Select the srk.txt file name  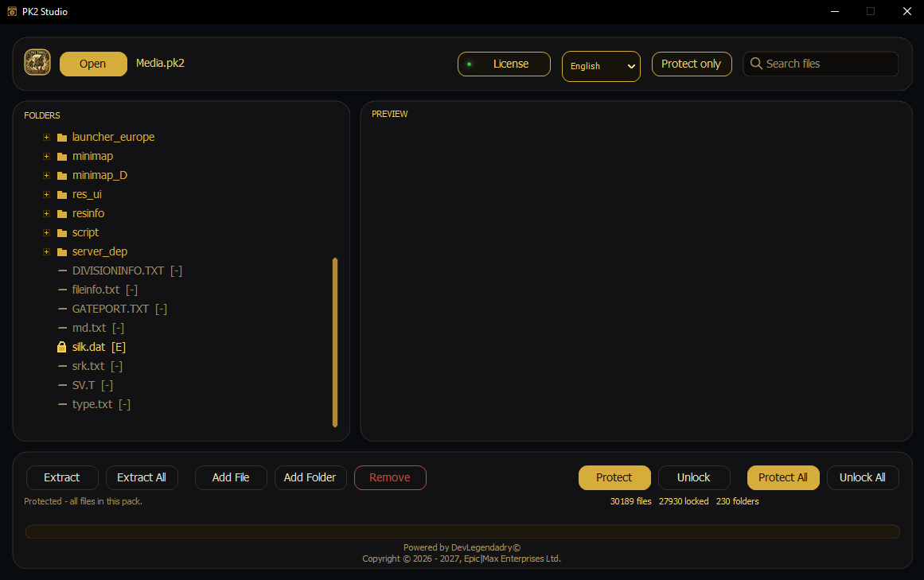pyautogui.click(x=88, y=366)
